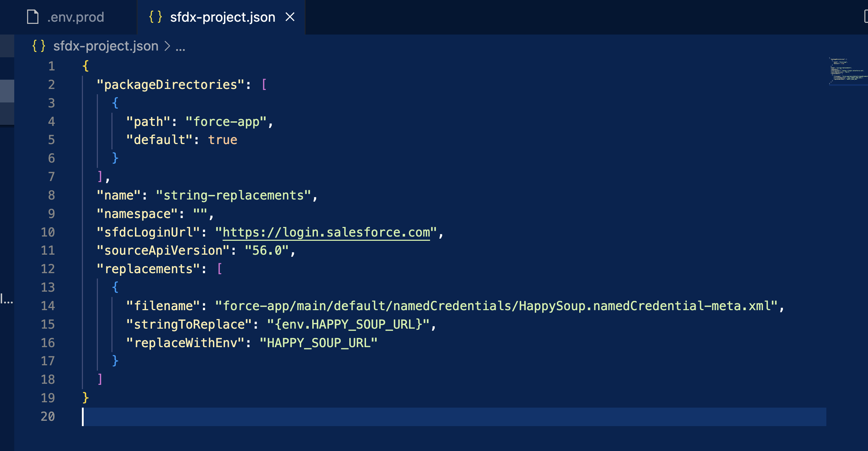Image resolution: width=868 pixels, height=451 pixels.
Task: Click line number 20 in the gutter
Action: click(48, 416)
